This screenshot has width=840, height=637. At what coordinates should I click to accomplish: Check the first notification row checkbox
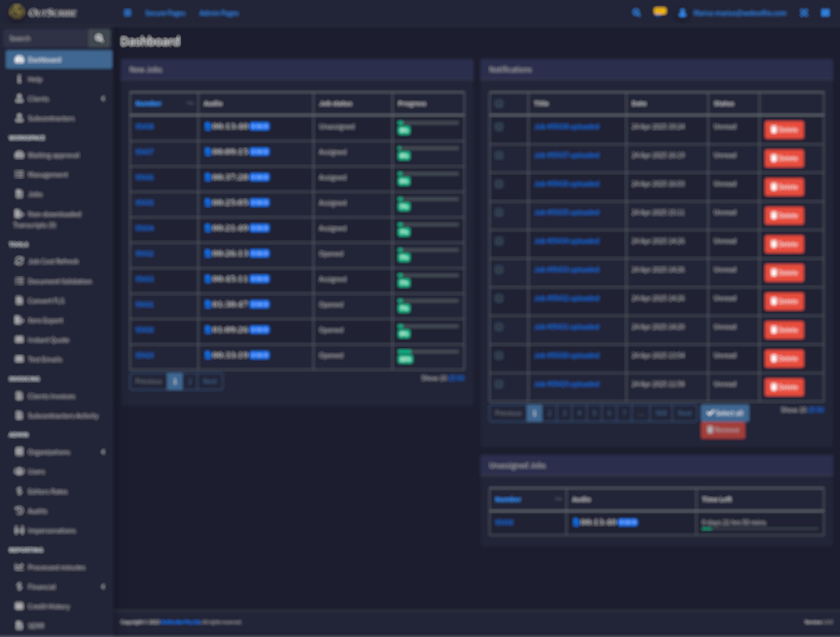click(x=499, y=127)
